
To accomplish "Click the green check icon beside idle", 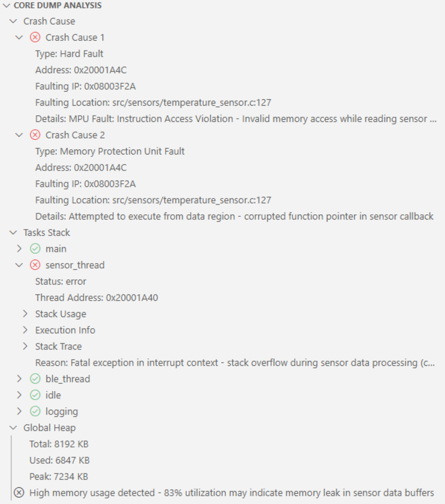I will tap(35, 395).
